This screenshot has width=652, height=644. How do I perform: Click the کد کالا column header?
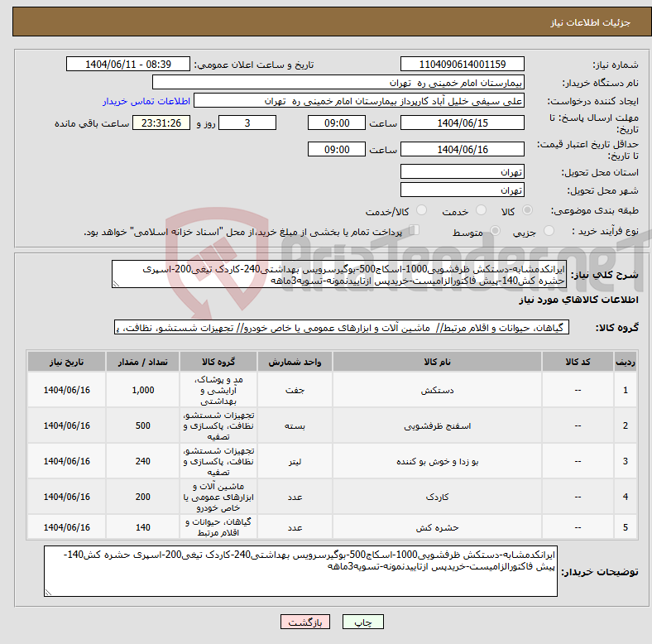pos(578,362)
